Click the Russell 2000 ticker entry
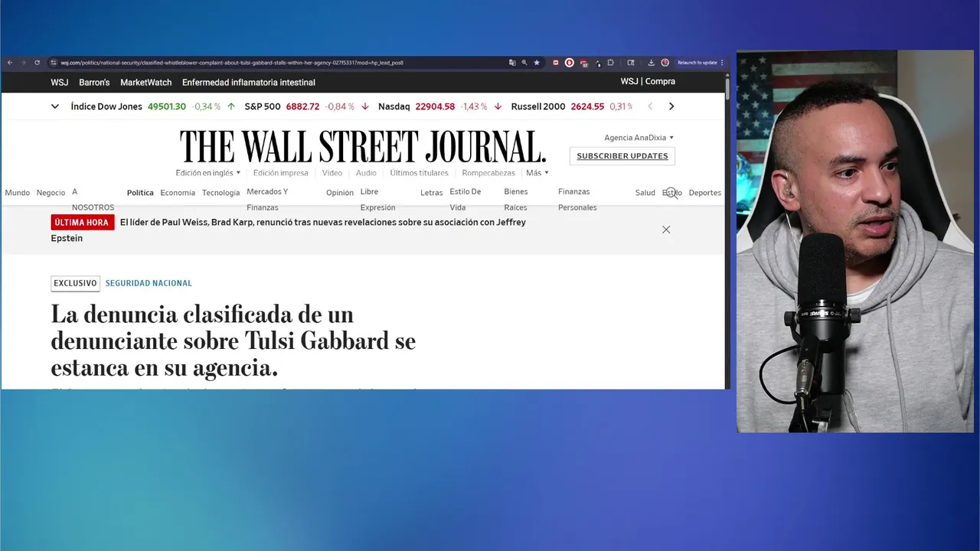This screenshot has height=551, width=980. tap(573, 106)
